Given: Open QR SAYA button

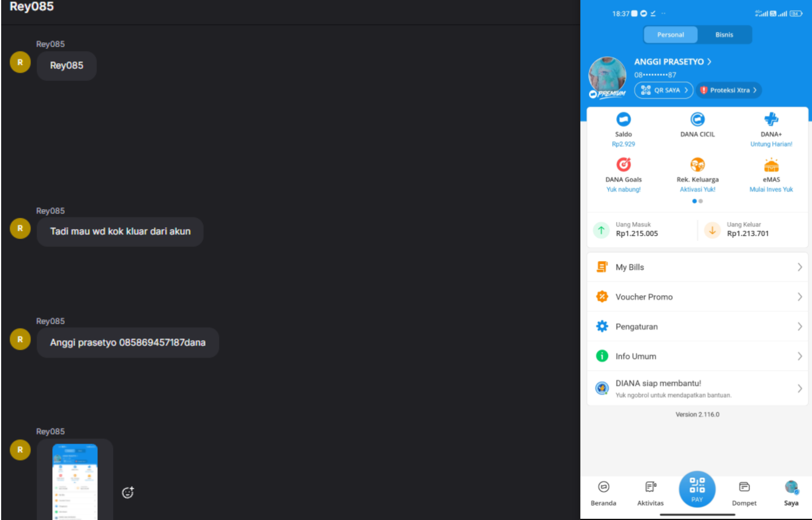Looking at the screenshot, I should click(x=664, y=90).
